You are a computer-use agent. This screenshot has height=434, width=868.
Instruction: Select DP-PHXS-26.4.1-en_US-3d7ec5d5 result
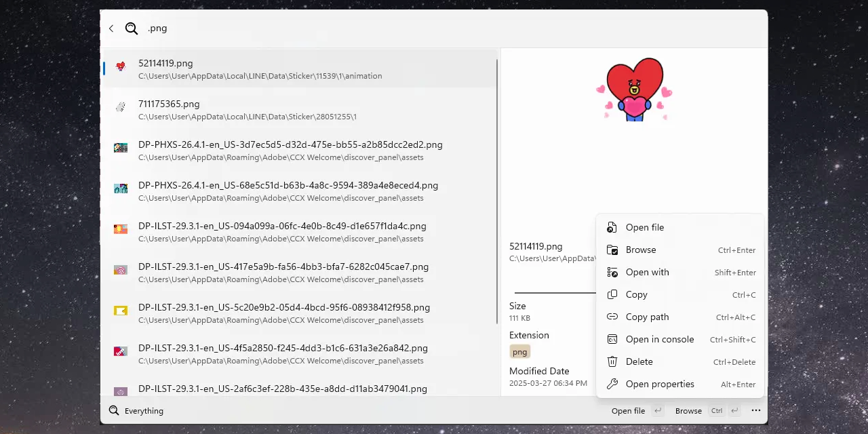[299, 150]
